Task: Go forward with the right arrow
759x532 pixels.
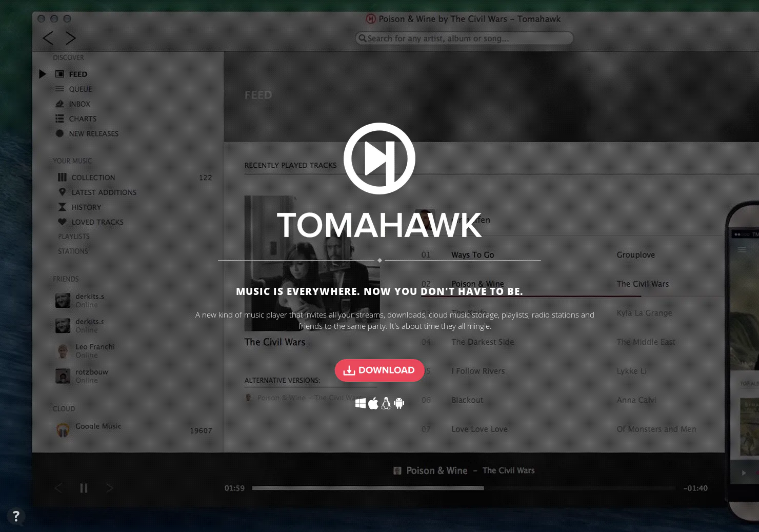Action: 71,38
